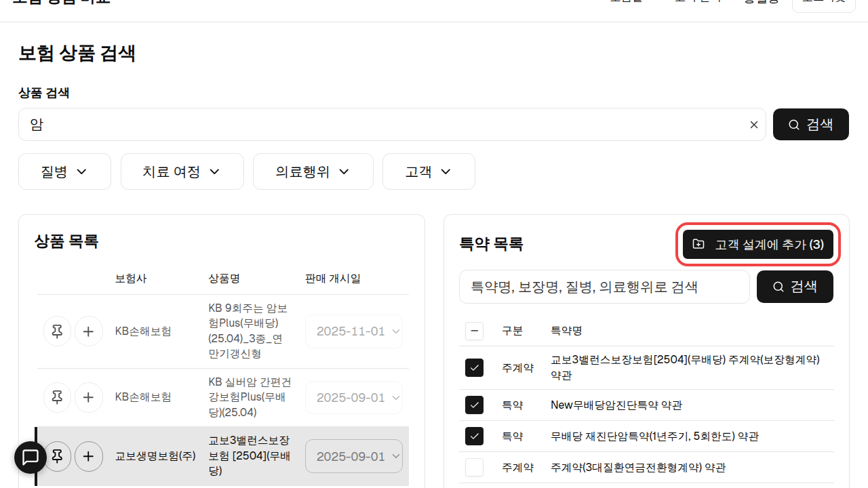Select the KB 실버암 간편건강보험Plus product name

tap(250, 397)
